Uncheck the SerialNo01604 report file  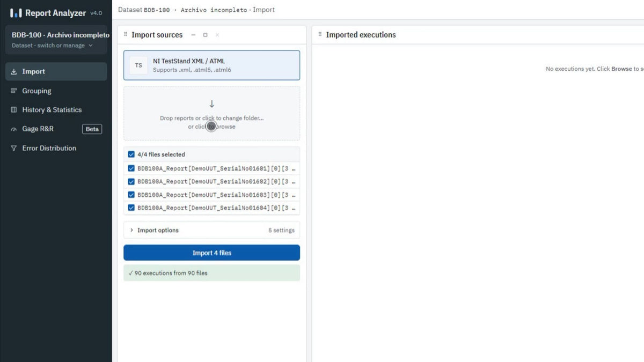click(x=131, y=208)
